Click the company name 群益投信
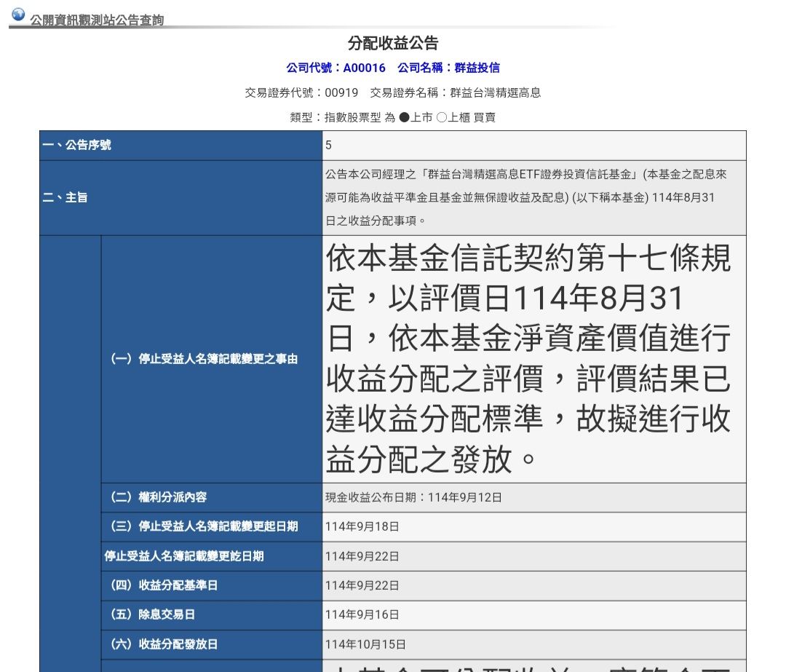Image resolution: width=786 pixels, height=672 pixels. click(477, 68)
